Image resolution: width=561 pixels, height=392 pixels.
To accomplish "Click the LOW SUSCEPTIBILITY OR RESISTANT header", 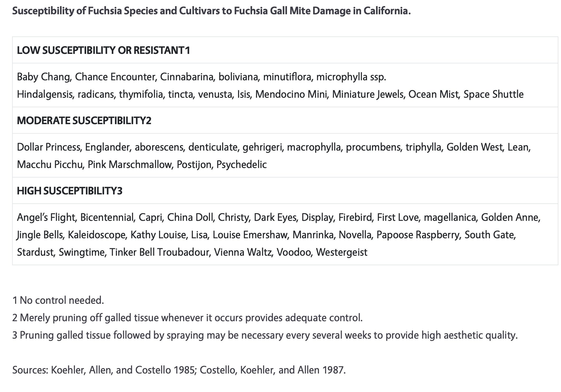I will 103,50.
